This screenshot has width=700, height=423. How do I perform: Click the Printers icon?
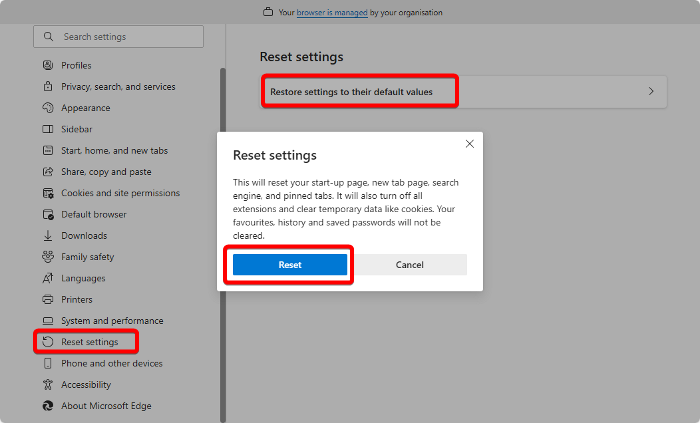(48, 299)
